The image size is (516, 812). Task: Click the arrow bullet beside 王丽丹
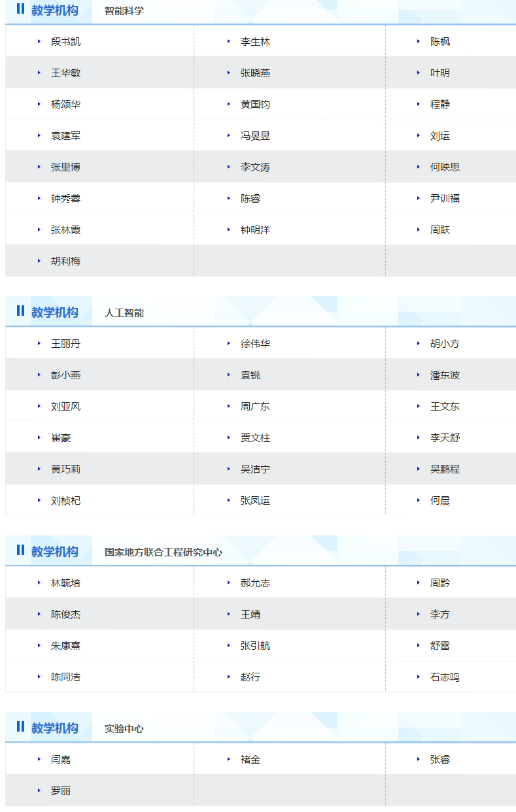[x=39, y=344]
